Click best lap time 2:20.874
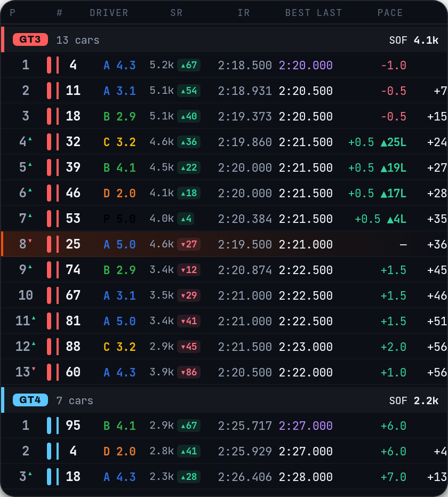This screenshot has width=448, height=497. 245,270
